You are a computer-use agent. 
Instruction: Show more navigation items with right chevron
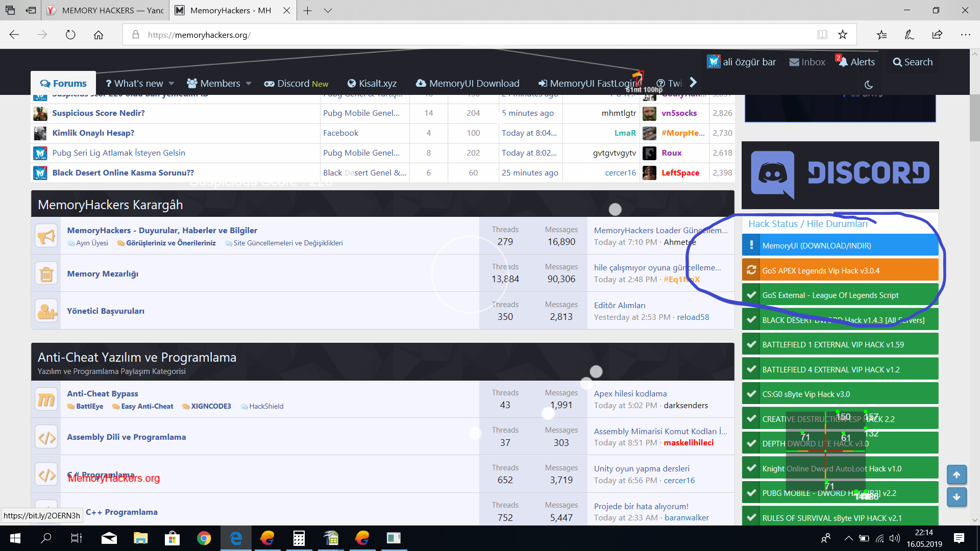[x=693, y=83]
